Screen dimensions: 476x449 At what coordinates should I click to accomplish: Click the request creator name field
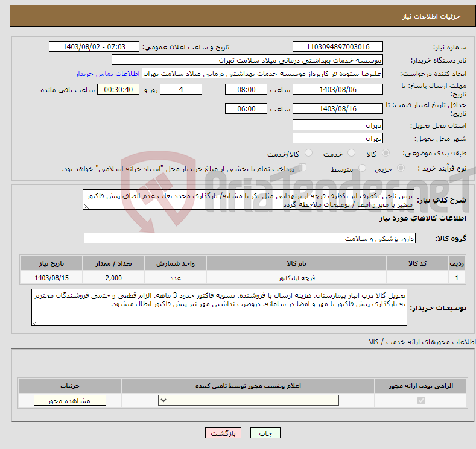click(x=262, y=74)
